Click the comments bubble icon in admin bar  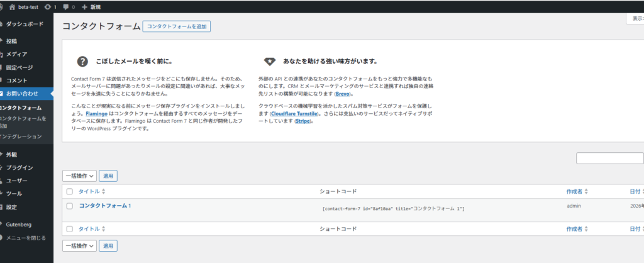point(66,7)
